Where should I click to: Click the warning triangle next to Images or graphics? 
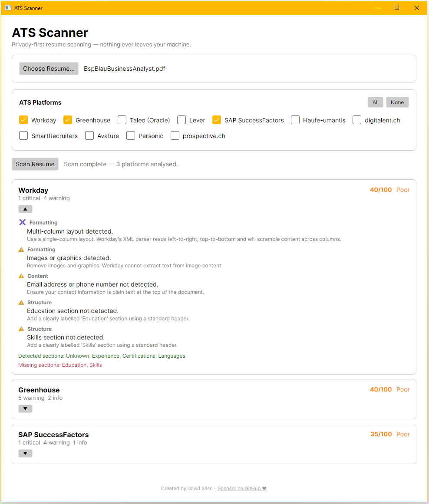click(x=21, y=250)
